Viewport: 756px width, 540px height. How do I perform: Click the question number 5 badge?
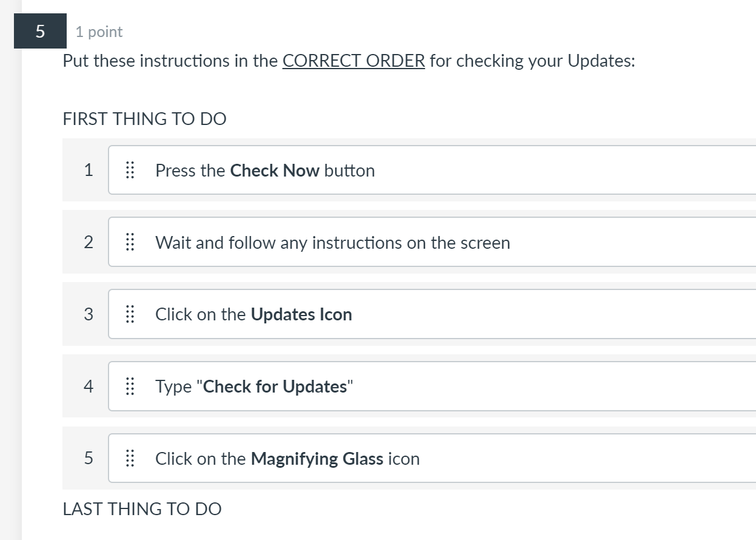click(40, 31)
